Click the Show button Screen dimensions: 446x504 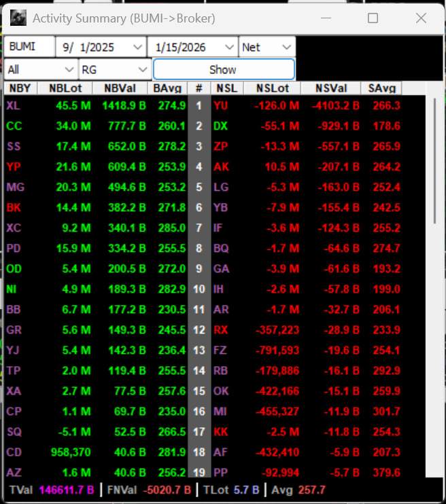(x=224, y=69)
